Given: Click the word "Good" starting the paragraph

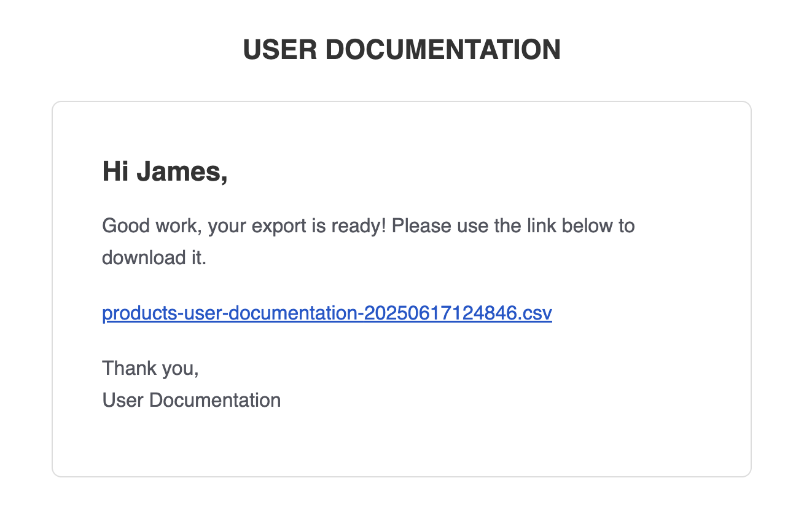Looking at the screenshot, I should click(x=126, y=226).
